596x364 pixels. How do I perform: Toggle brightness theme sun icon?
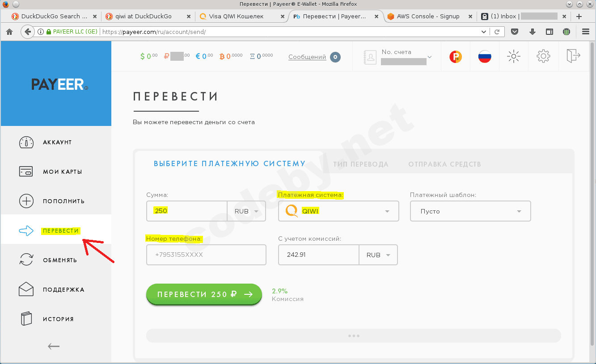[x=514, y=56]
